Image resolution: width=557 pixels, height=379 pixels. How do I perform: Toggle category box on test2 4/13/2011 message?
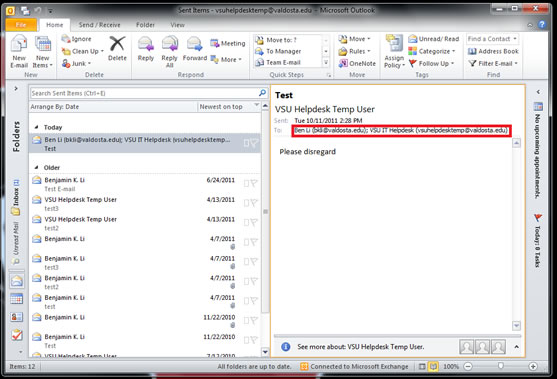pyautogui.click(x=246, y=223)
